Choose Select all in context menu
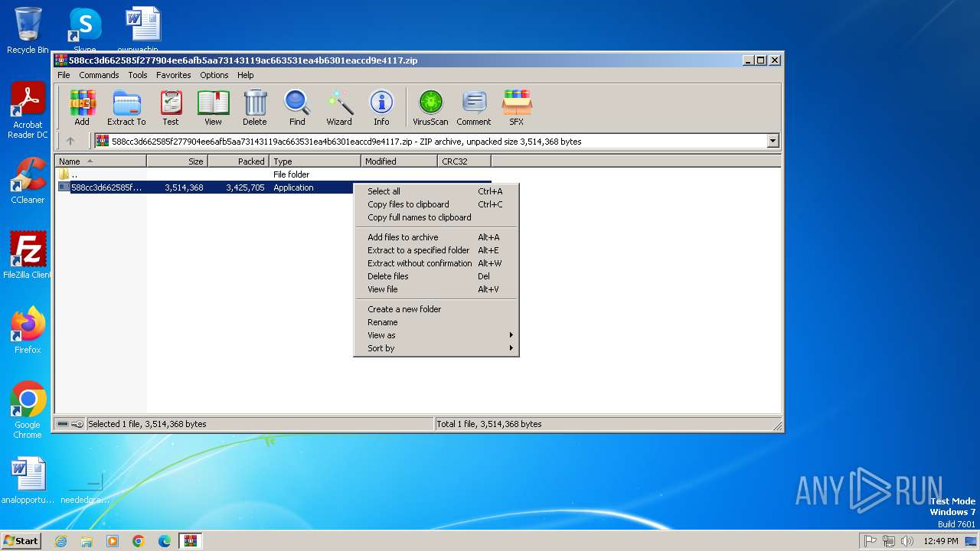The height and width of the screenshot is (551, 980). (x=436, y=191)
